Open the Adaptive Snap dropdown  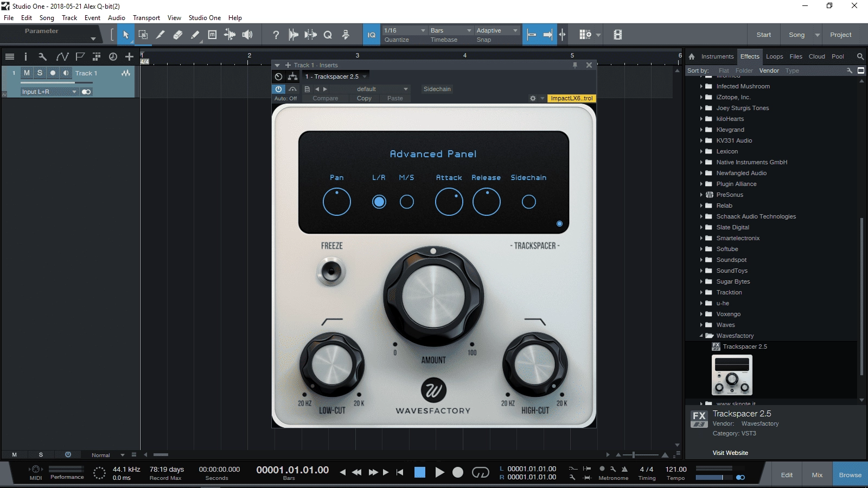tap(497, 30)
